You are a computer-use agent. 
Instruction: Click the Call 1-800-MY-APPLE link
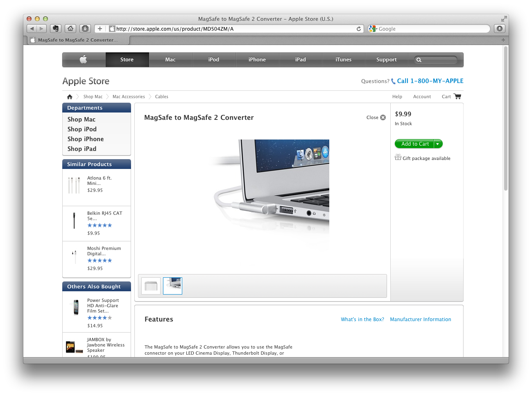[x=430, y=81]
